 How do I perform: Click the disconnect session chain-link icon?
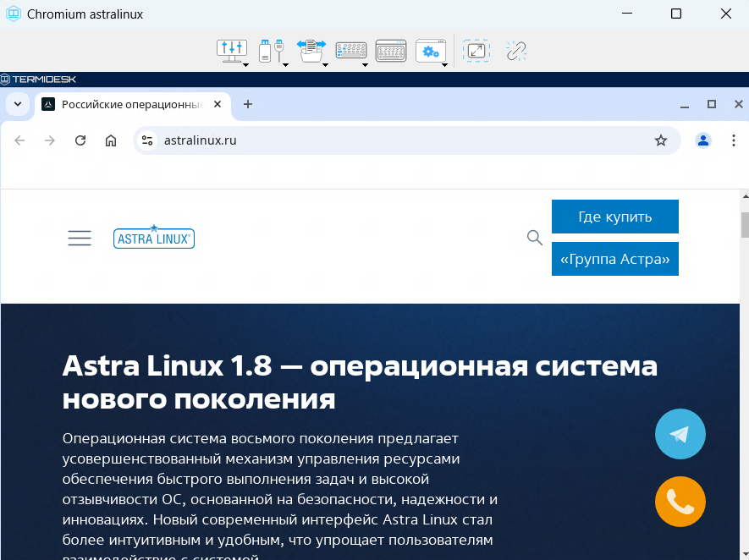click(x=516, y=51)
